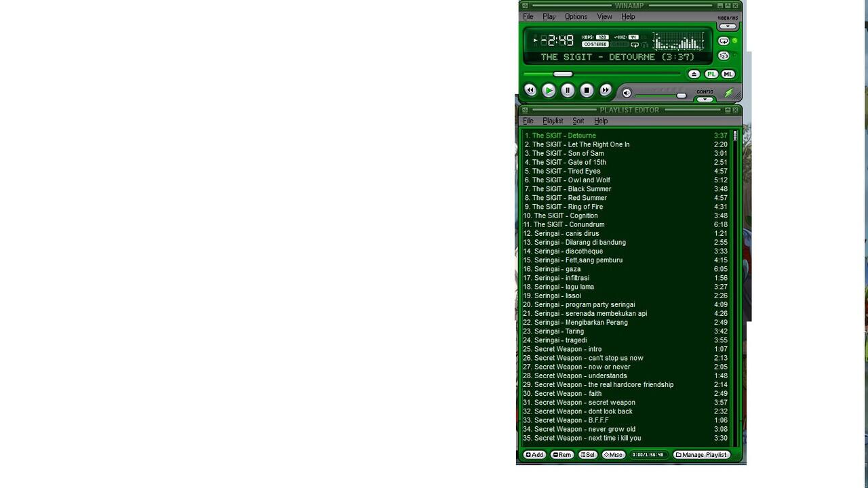
Task: Click the Sel selection button
Action: pyautogui.click(x=588, y=455)
